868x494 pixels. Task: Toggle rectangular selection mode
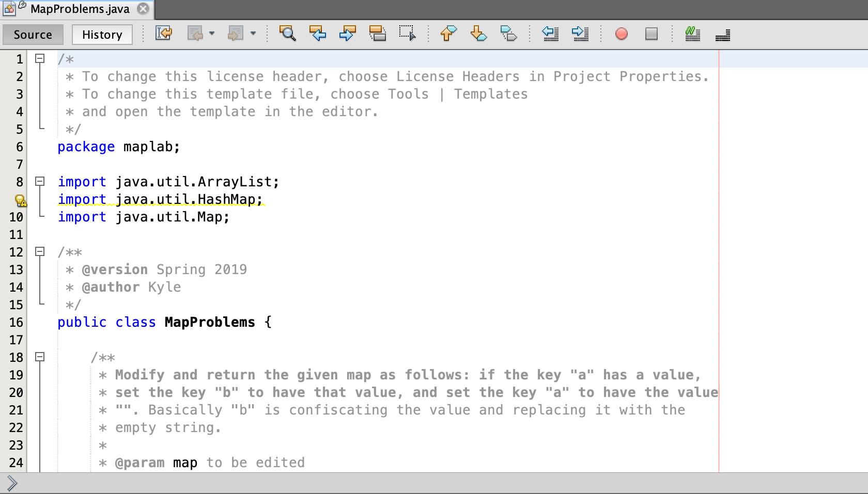click(x=407, y=34)
